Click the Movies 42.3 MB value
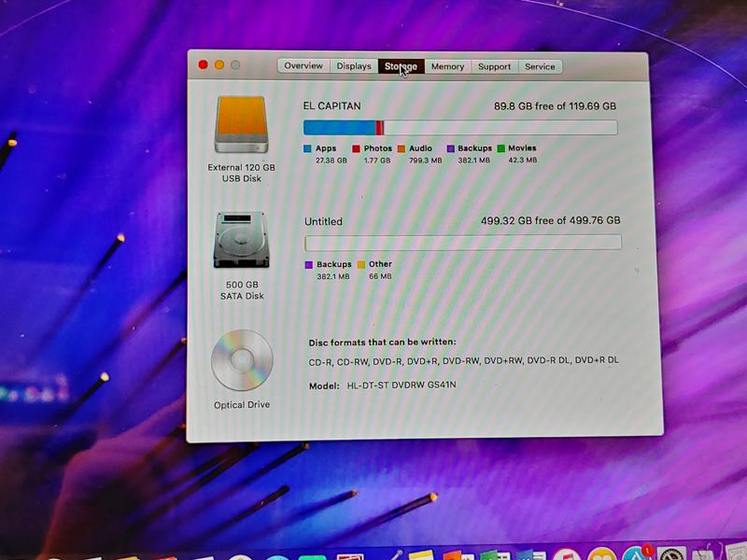This screenshot has height=560, width=747. [523, 160]
